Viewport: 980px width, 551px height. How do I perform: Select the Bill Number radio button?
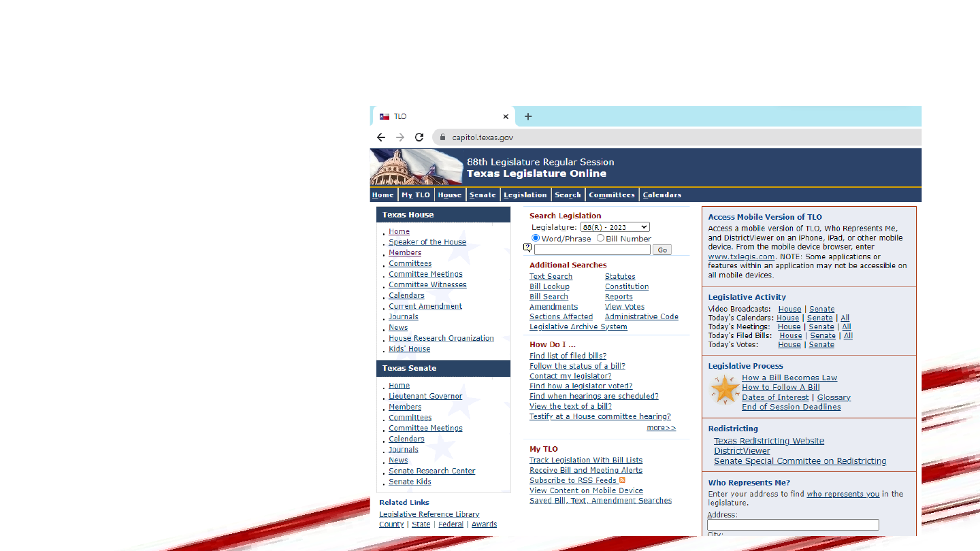pyautogui.click(x=600, y=238)
